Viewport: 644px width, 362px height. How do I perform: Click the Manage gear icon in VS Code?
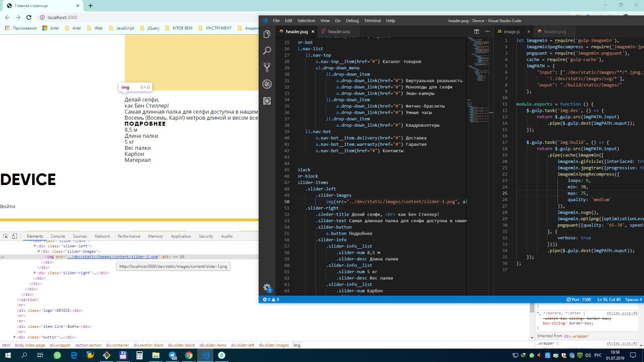click(x=267, y=288)
